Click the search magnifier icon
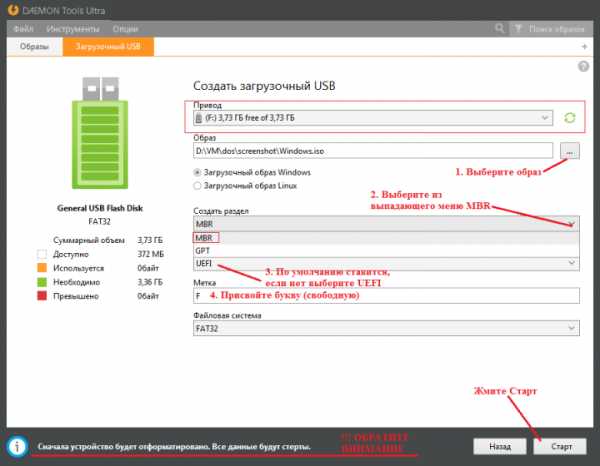The image size is (600, 466). tap(499, 28)
